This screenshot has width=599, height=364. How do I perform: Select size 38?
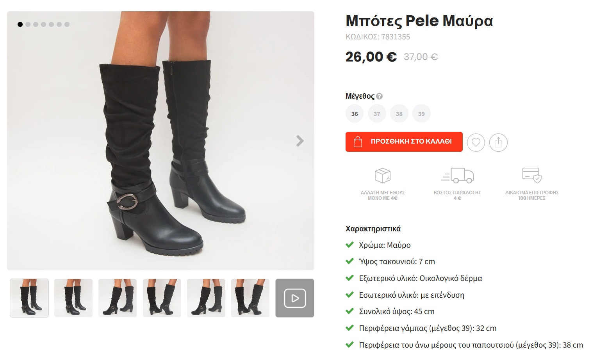(x=399, y=114)
